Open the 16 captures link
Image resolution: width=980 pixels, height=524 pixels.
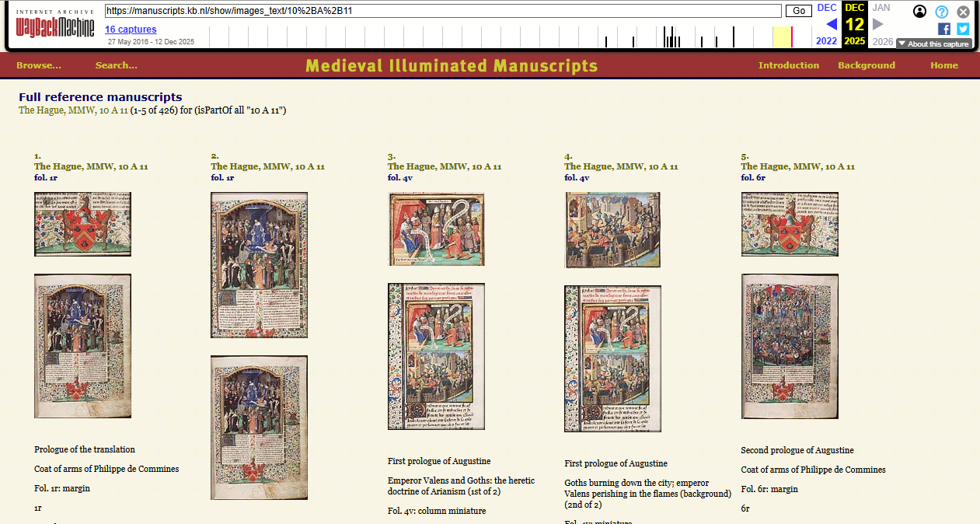click(131, 30)
